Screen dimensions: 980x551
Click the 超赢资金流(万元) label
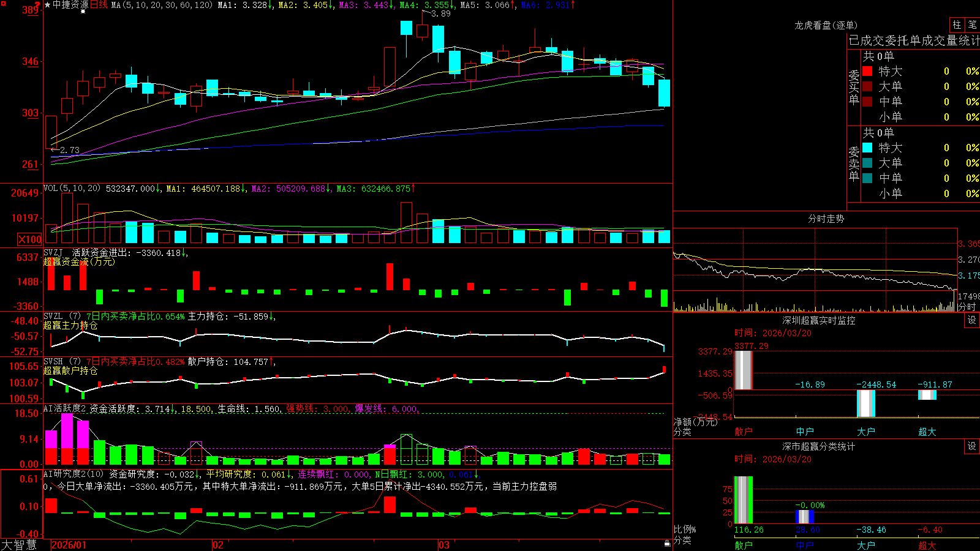[x=79, y=261]
